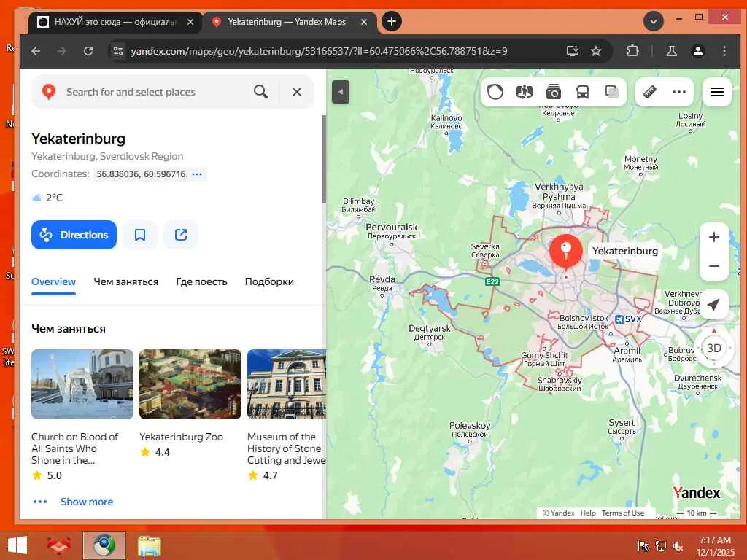This screenshot has width=747, height=560.
Task: Click the overlapping squares icon in map toolbar
Action: (612, 91)
